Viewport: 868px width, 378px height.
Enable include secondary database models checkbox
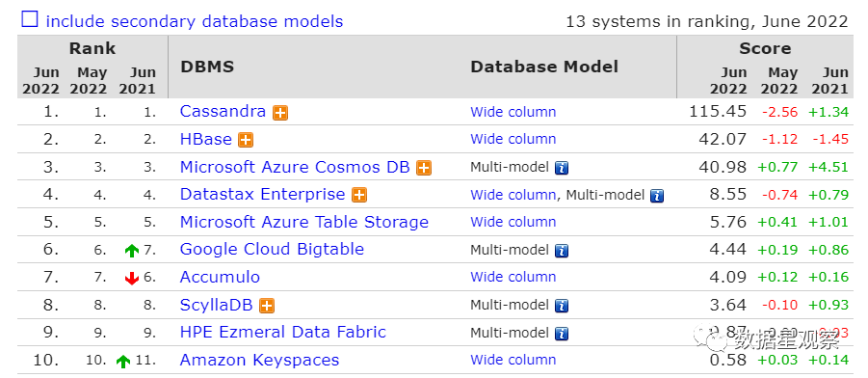(x=29, y=19)
